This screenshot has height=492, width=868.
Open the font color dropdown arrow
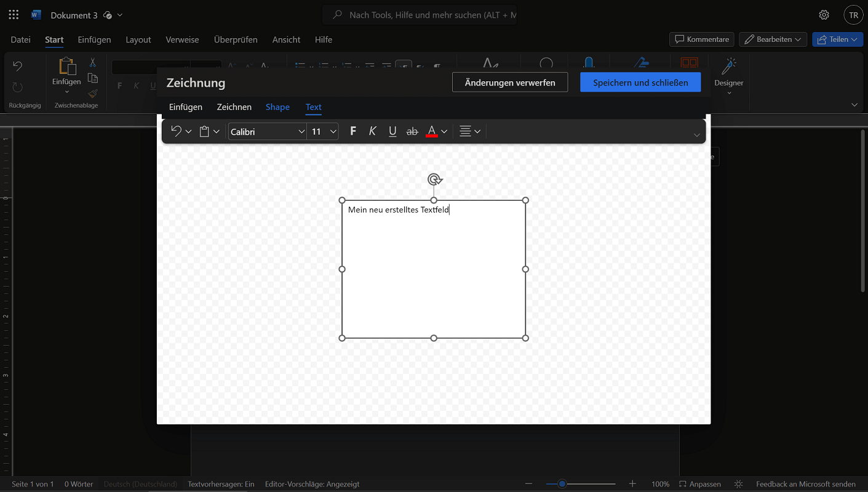(x=444, y=132)
